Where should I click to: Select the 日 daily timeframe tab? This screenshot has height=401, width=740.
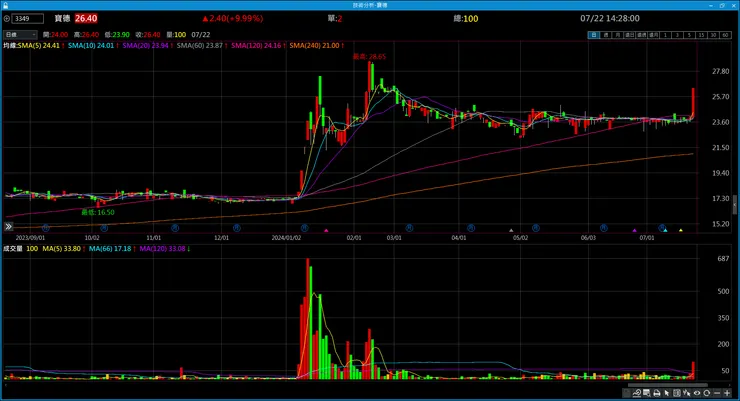tap(593, 35)
